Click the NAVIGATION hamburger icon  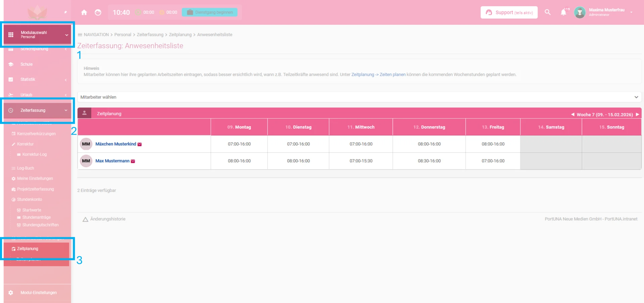(x=80, y=35)
